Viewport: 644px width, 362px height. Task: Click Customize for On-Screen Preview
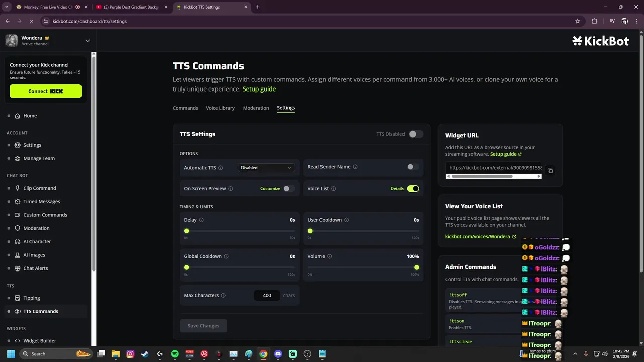[270, 189]
